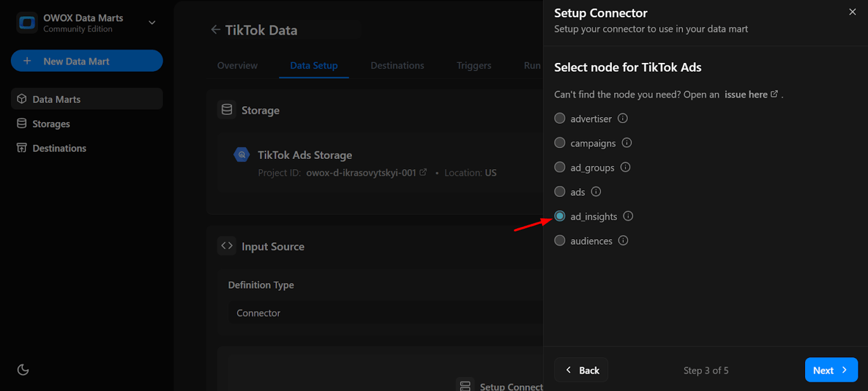The height and width of the screenshot is (391, 868).
Task: Click the New Data Mart button
Action: tap(87, 61)
